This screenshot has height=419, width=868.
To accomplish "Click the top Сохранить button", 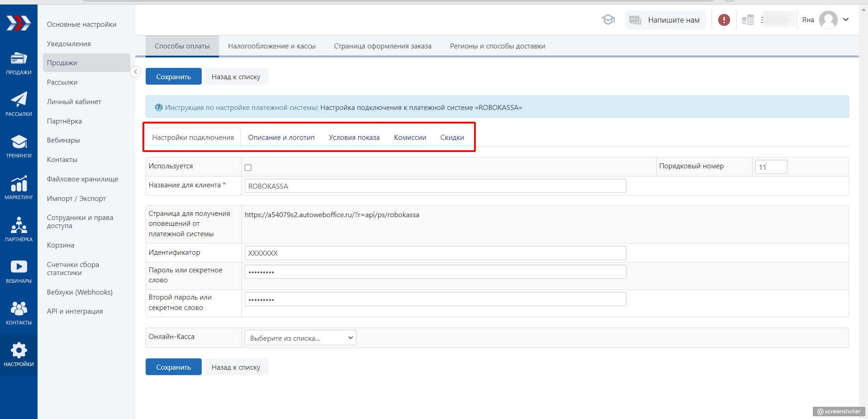I will coord(174,76).
